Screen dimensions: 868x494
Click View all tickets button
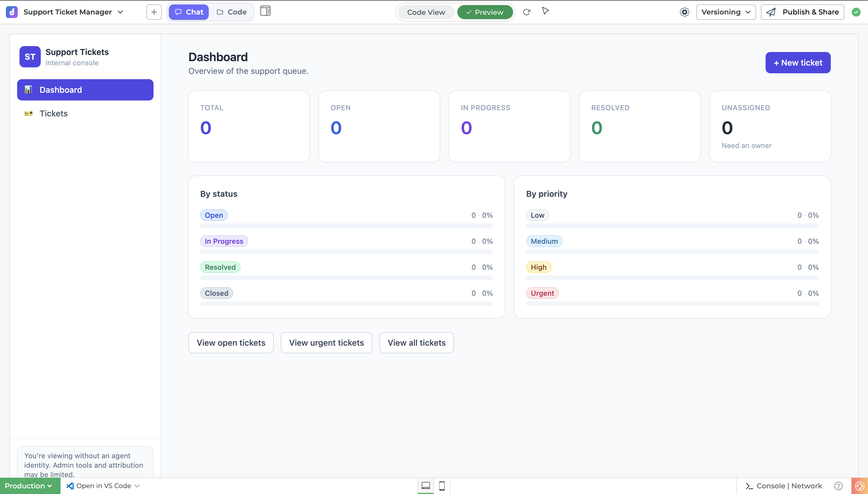pos(417,343)
